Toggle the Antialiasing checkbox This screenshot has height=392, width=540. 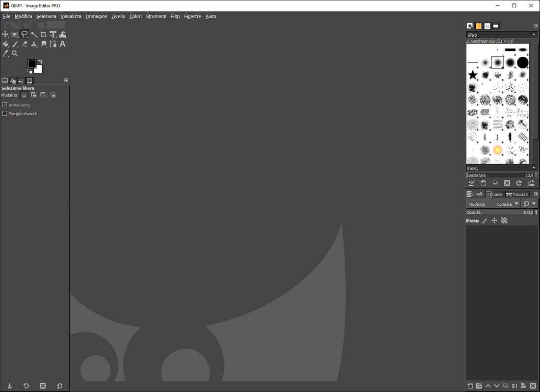pyautogui.click(x=5, y=105)
